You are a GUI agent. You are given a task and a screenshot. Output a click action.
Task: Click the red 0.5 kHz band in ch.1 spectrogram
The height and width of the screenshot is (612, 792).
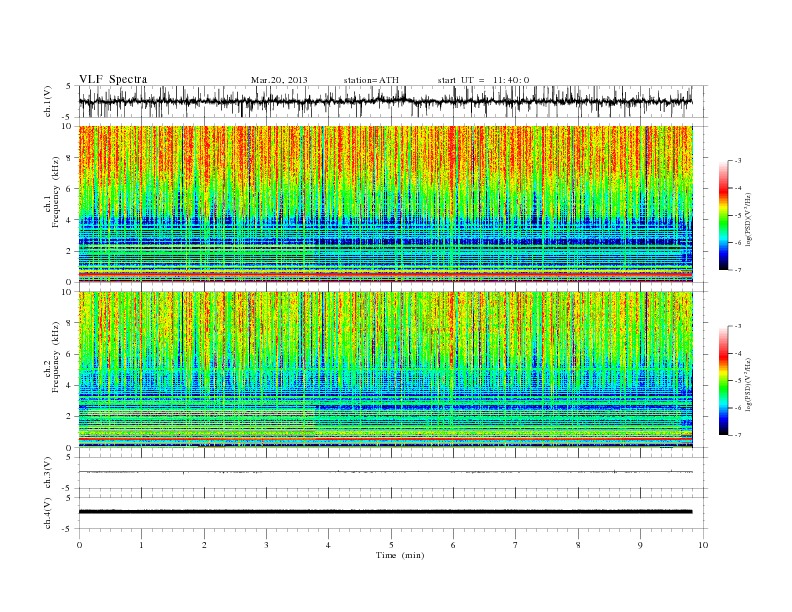(385, 274)
